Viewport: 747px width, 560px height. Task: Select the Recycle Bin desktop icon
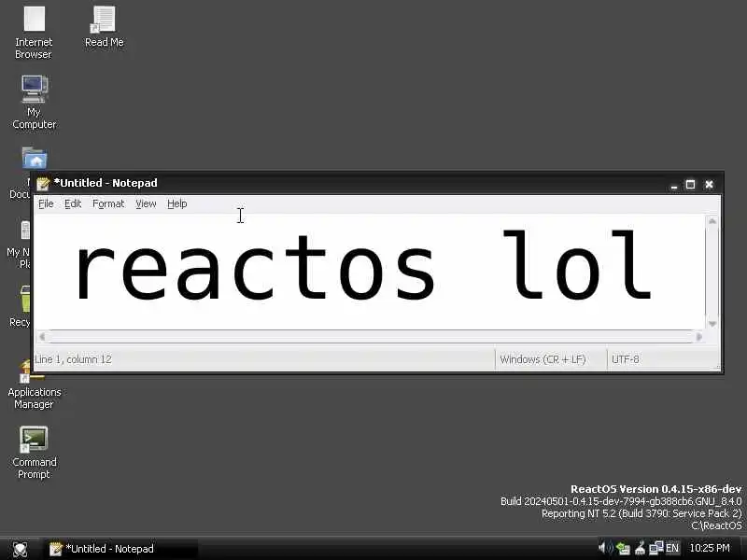coord(25,298)
